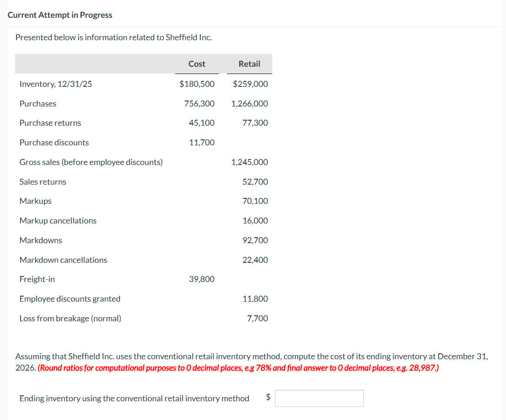Select the 'Purchase returns' row label
506x420 pixels.
(50, 123)
